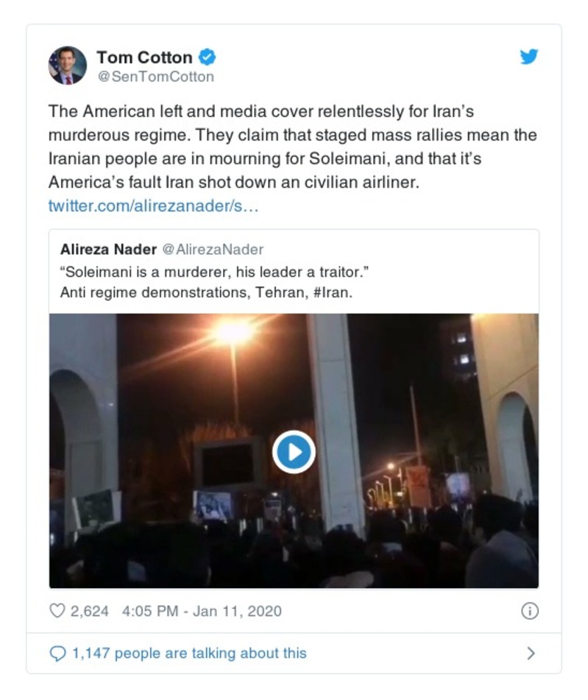Open the Tom Cotton display name link

click(x=144, y=57)
